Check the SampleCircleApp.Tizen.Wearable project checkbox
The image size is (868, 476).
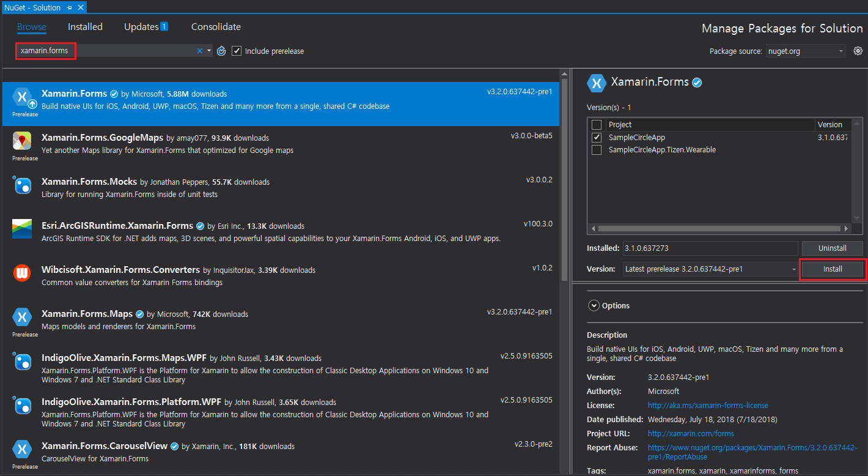coord(597,150)
